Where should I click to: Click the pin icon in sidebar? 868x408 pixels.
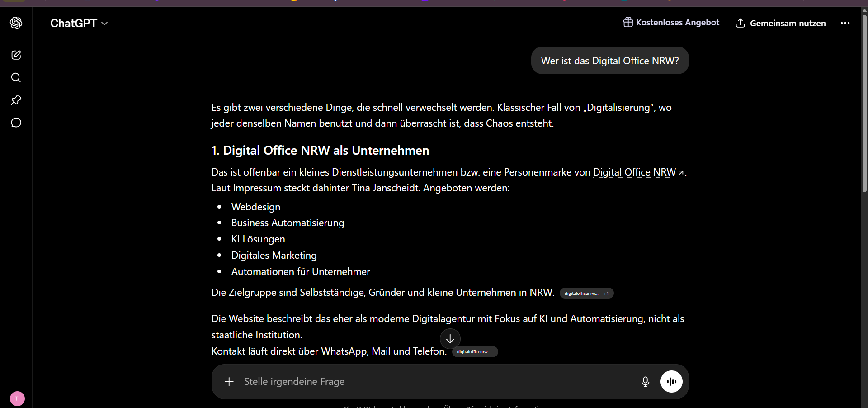[16, 100]
